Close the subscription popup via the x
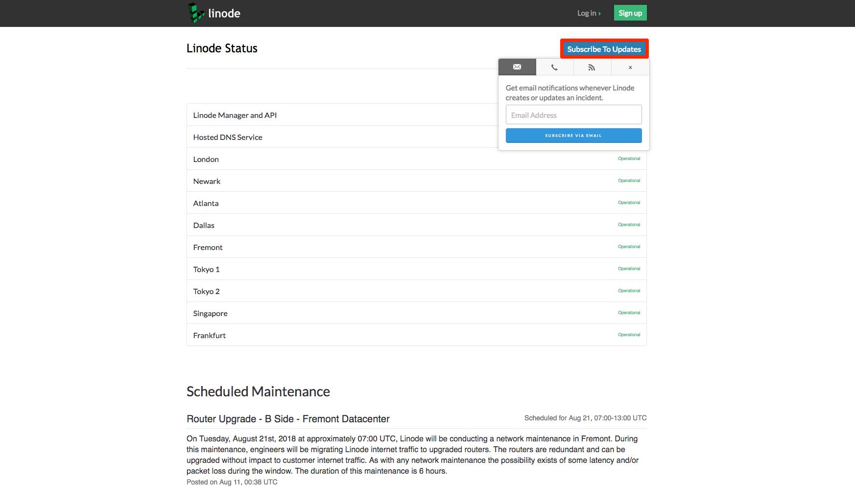The width and height of the screenshot is (855, 504). tap(630, 67)
